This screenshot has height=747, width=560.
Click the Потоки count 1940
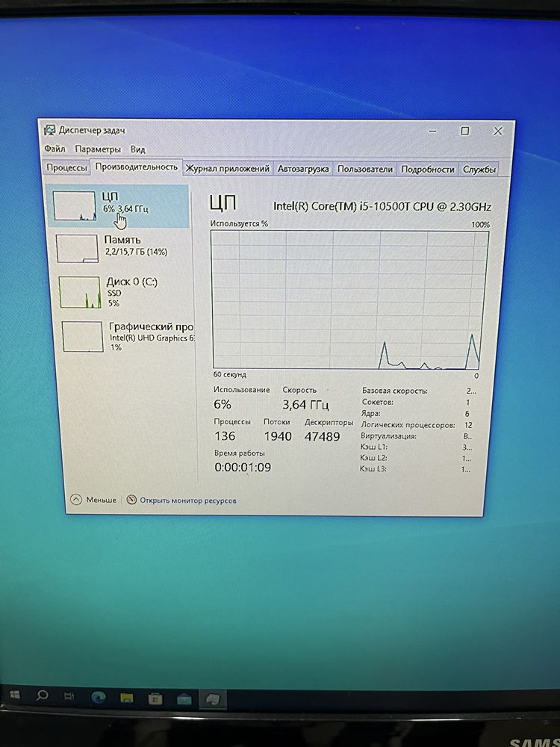coord(278,436)
